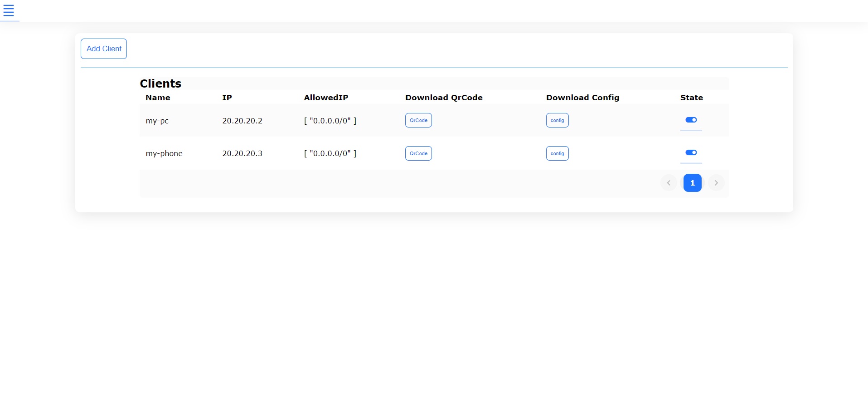
Task: Select the my-pc client name
Action: coord(157,121)
